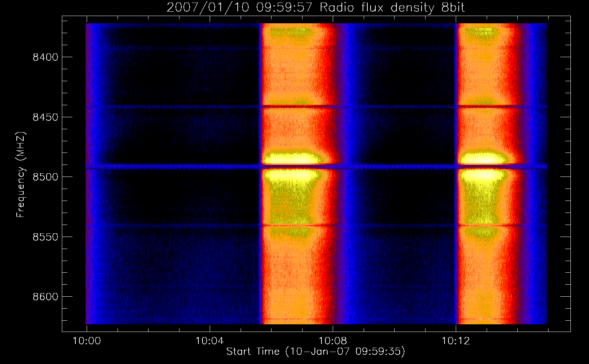
Task: Click the 10:04 time tick label
Action: [x=210, y=341]
